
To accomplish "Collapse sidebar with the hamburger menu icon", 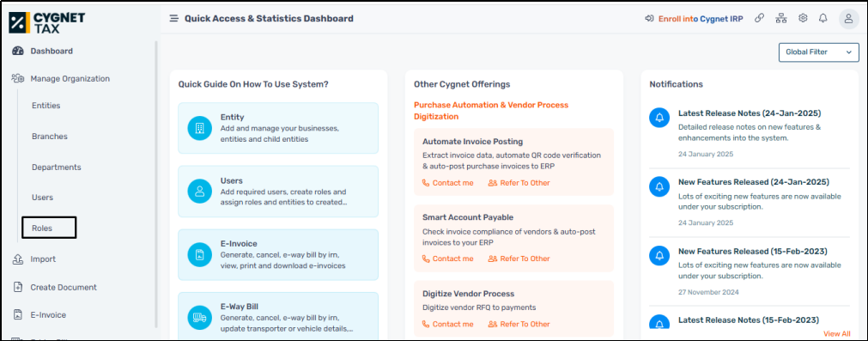I will click(173, 18).
